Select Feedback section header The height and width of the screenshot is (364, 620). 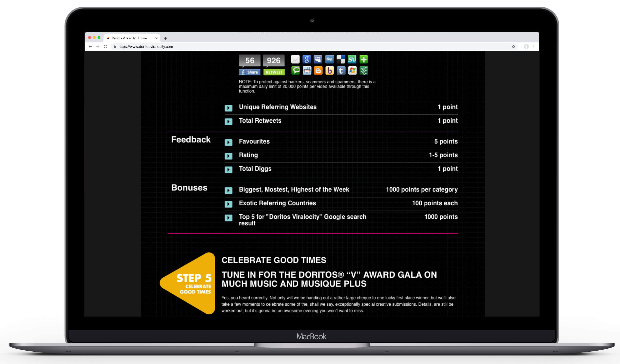coord(191,139)
